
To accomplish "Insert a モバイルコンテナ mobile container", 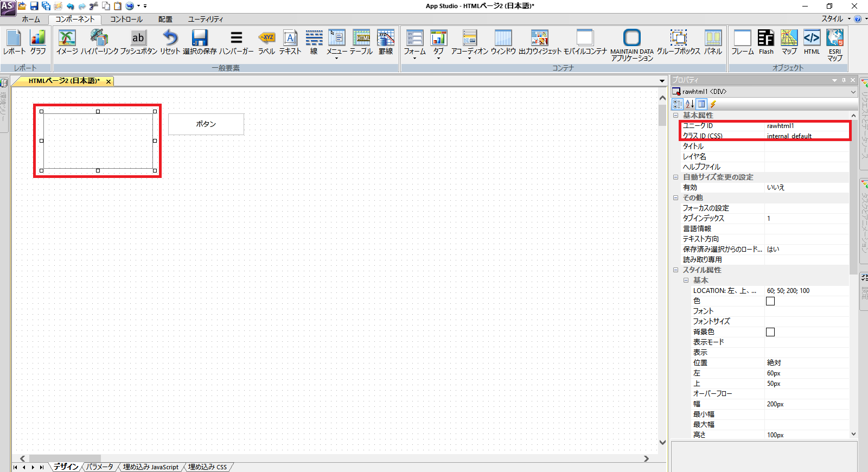I will 585,42.
